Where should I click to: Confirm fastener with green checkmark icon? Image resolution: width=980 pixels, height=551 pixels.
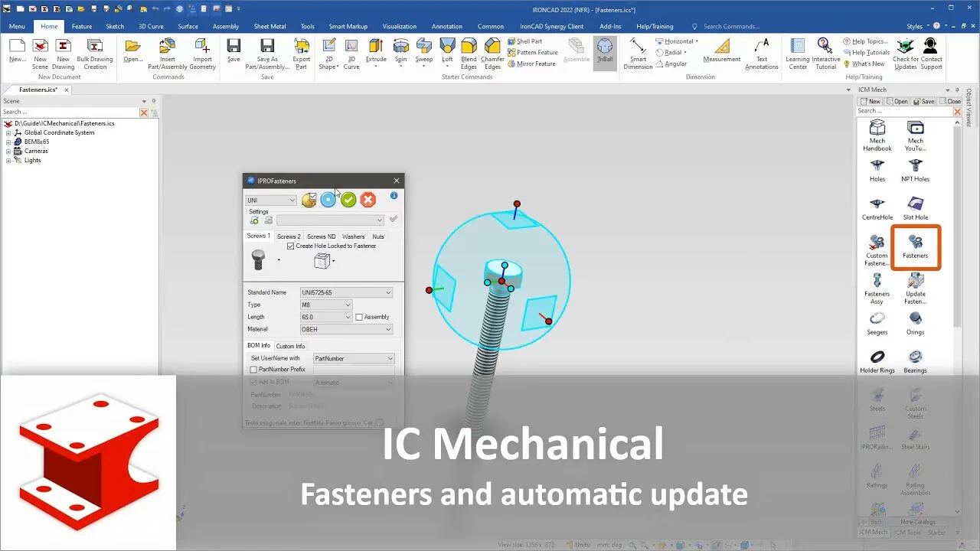click(x=348, y=200)
